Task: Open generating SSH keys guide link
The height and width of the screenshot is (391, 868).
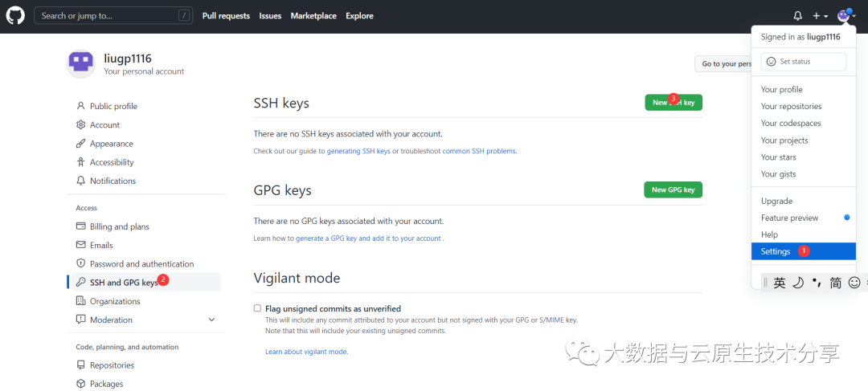Action: (x=358, y=151)
